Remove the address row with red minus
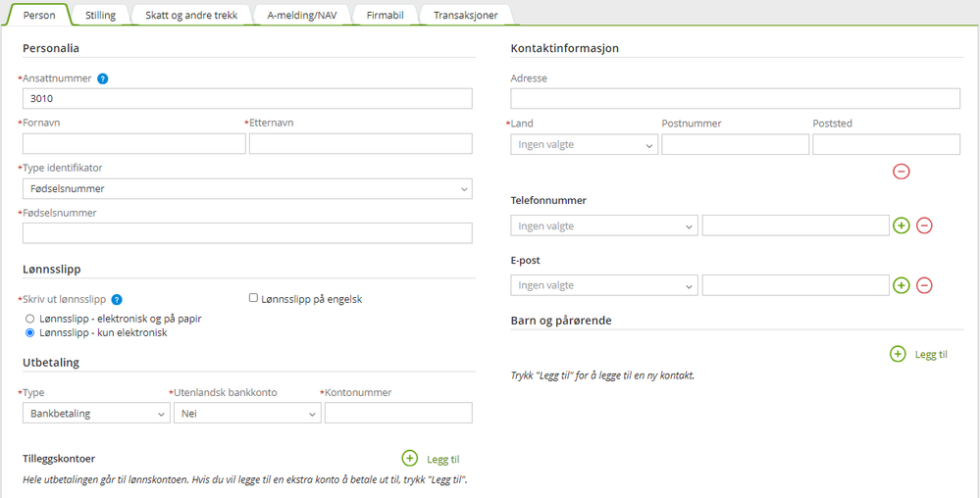Screen dimensions: 980x498 pyautogui.click(x=901, y=172)
